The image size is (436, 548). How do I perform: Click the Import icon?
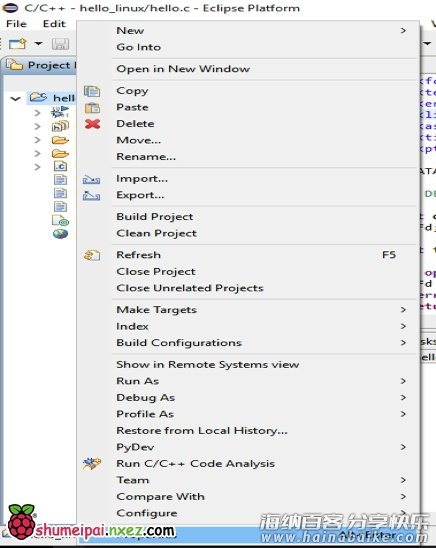tap(92, 180)
